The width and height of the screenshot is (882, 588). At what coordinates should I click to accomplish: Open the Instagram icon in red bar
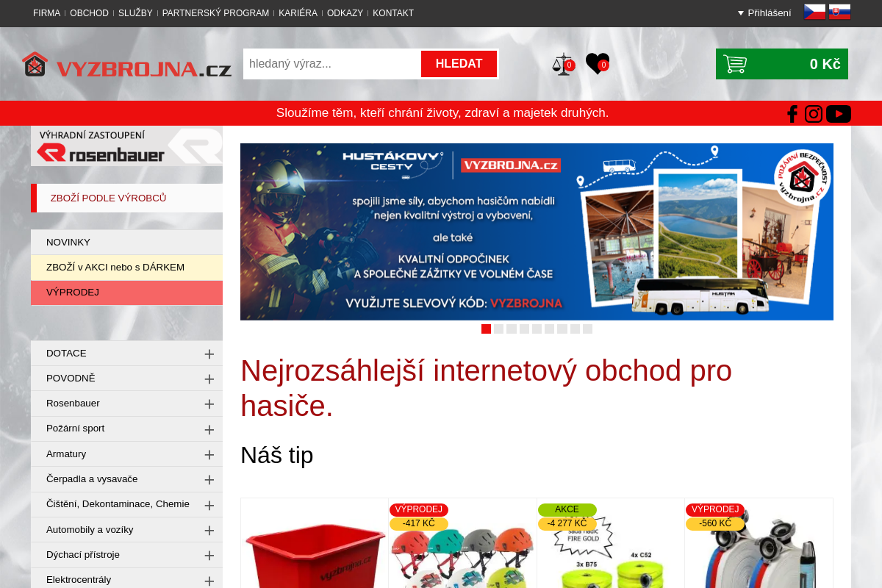pos(814,113)
